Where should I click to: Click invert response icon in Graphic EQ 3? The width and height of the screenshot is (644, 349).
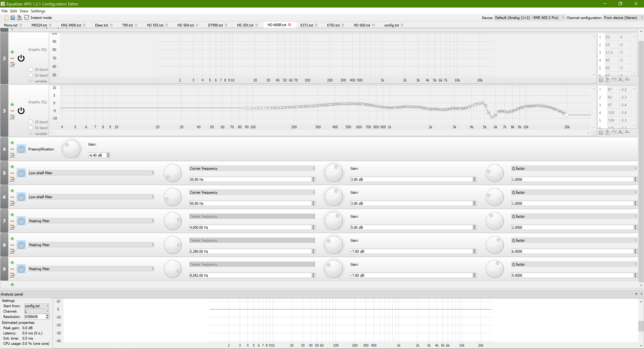tap(614, 132)
